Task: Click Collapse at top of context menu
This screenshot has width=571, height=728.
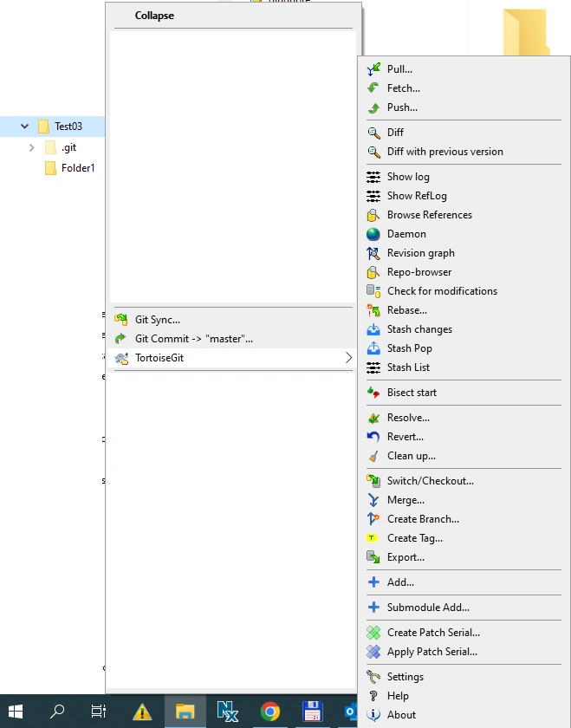Action: [154, 16]
